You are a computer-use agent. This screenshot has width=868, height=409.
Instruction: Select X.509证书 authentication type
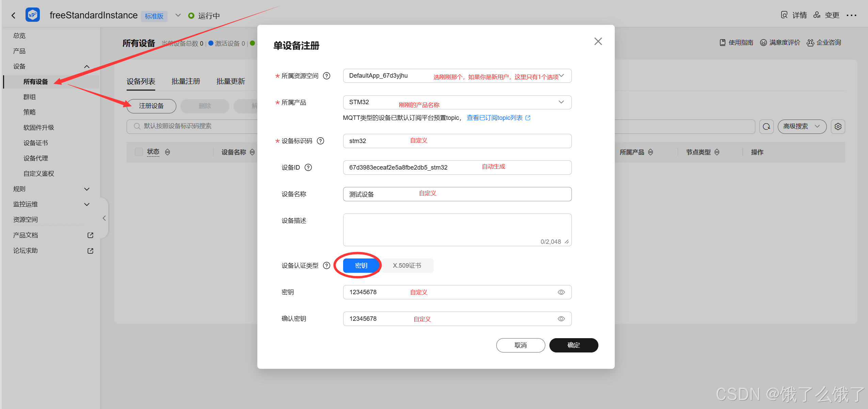pyautogui.click(x=407, y=266)
